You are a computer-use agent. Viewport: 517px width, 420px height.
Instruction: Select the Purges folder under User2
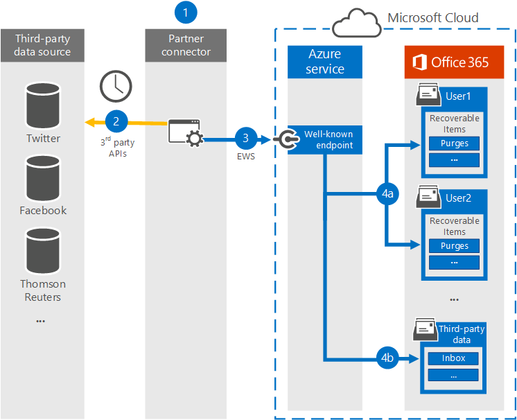(x=454, y=246)
